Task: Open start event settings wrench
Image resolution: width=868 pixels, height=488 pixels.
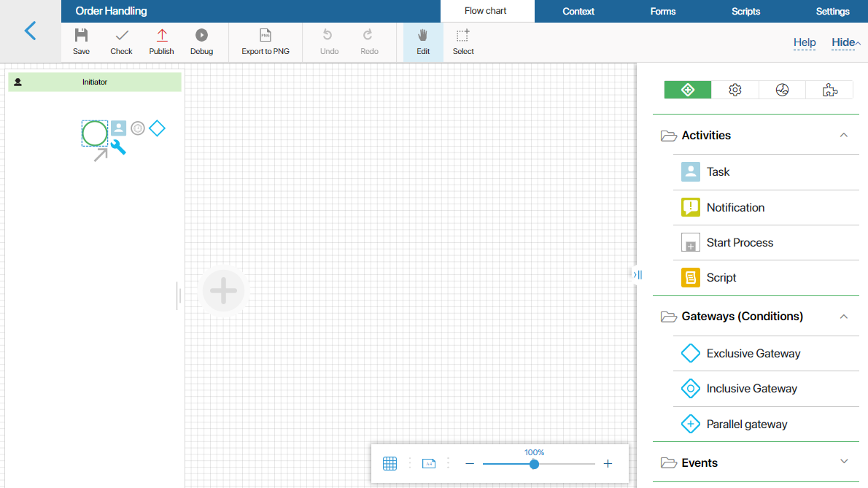Action: pyautogui.click(x=118, y=147)
